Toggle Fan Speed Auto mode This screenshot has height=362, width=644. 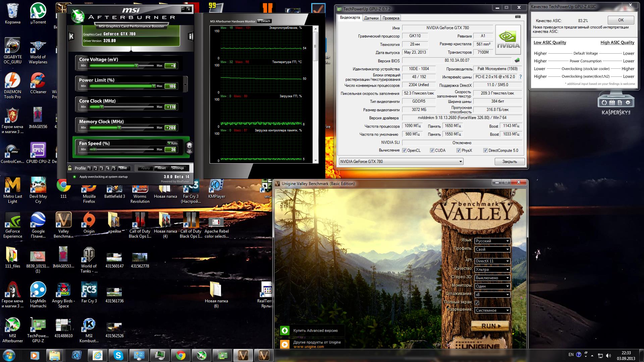(172, 143)
